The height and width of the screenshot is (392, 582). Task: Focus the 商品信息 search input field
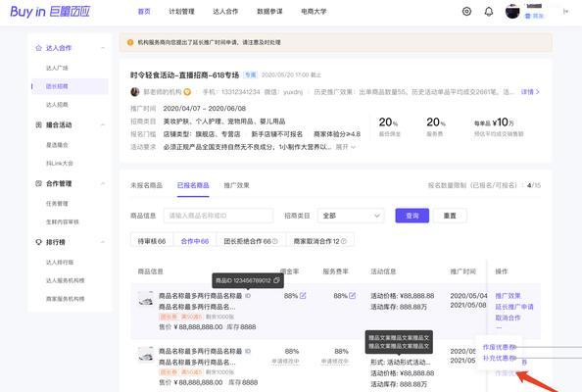coord(218,216)
